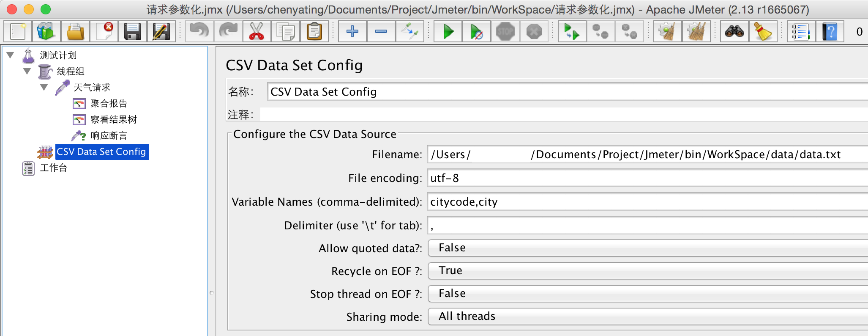Expand all nodes with plus icon
The width and height of the screenshot is (868, 336).
[x=352, y=31]
